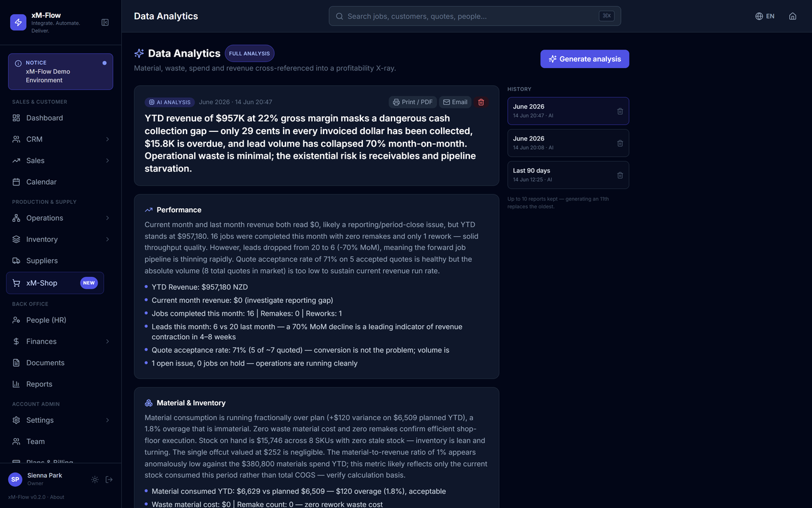Click the Notice demo environment banner

(x=61, y=72)
